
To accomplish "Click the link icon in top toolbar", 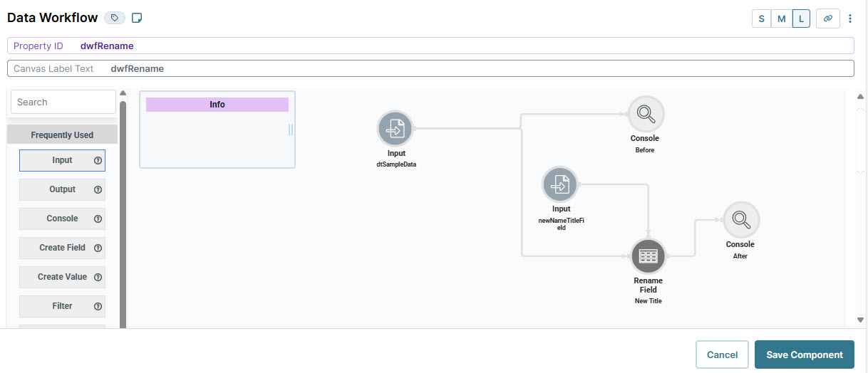I will pos(827,19).
